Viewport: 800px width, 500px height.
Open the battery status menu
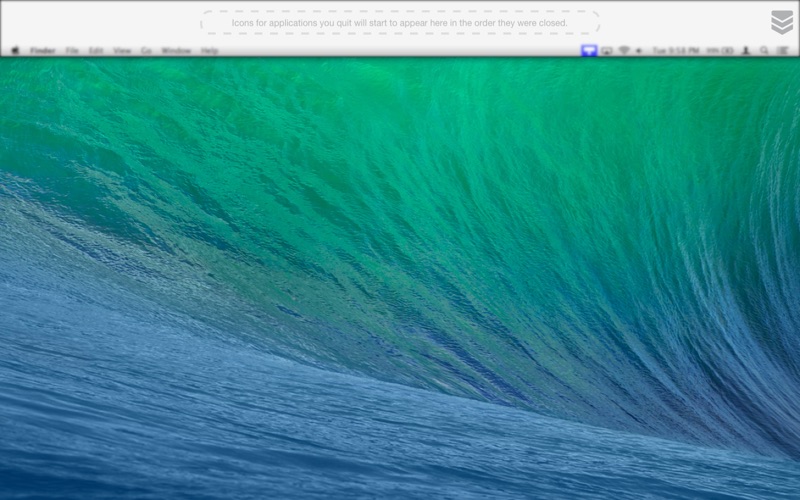point(720,51)
